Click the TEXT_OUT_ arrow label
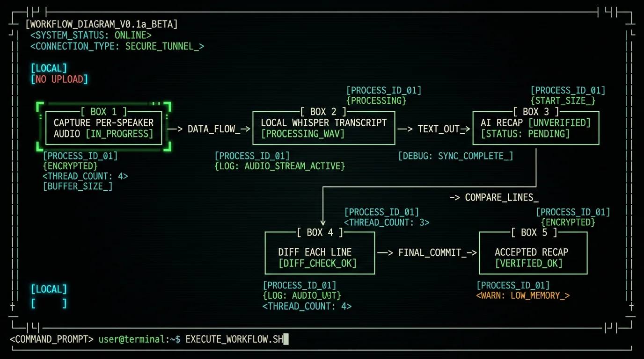The image size is (644, 359). click(x=439, y=129)
